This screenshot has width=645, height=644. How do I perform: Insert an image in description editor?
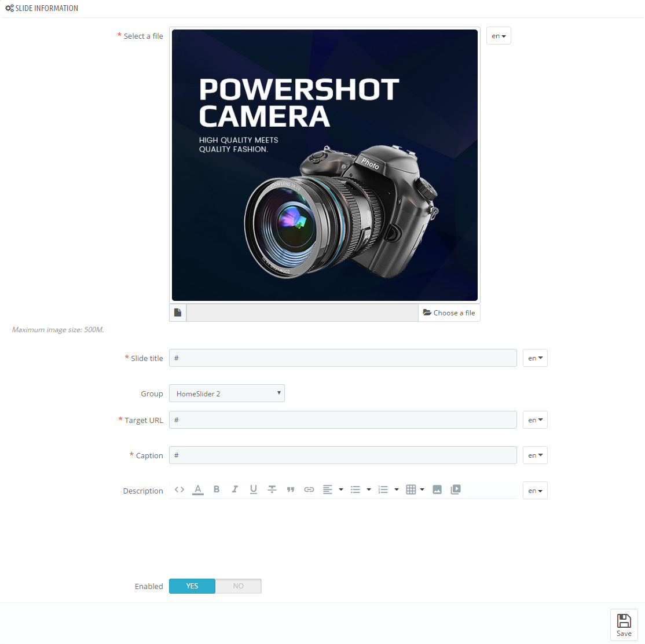[x=437, y=490]
